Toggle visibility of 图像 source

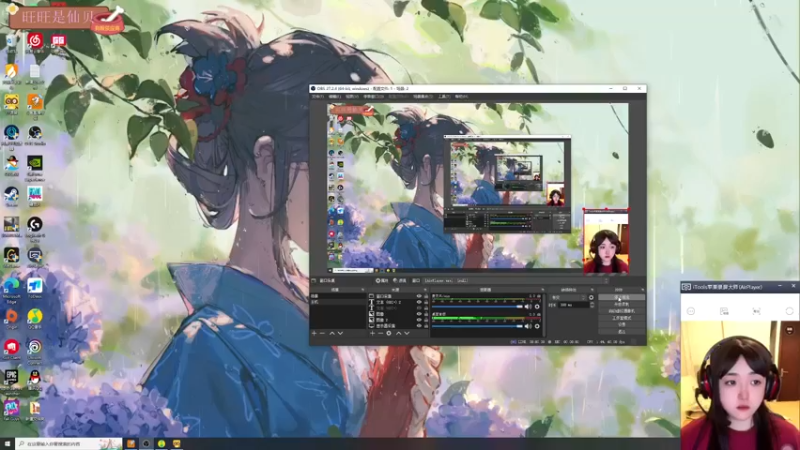(419, 314)
